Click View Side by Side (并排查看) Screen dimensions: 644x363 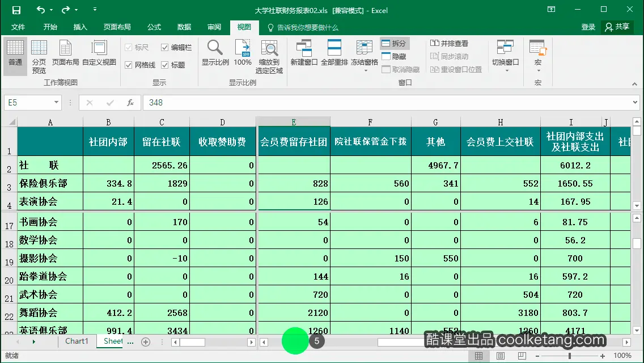point(450,43)
